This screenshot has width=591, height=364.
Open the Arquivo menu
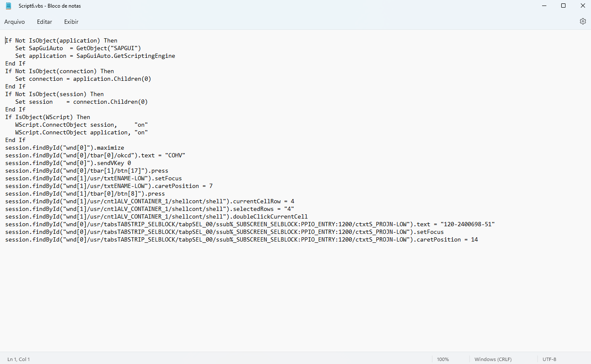(x=14, y=22)
